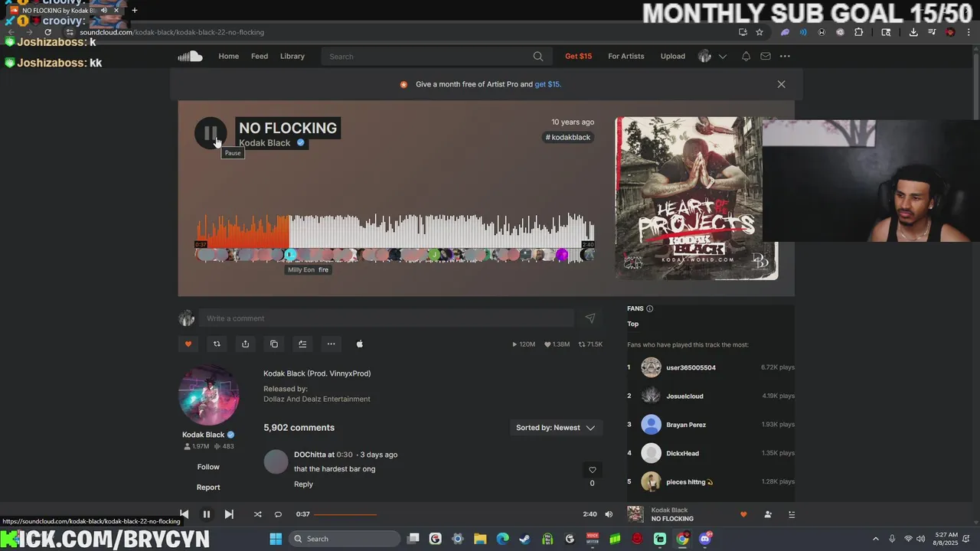The height and width of the screenshot is (551, 980).
Task: Follow Kodak Black
Action: [208, 467]
